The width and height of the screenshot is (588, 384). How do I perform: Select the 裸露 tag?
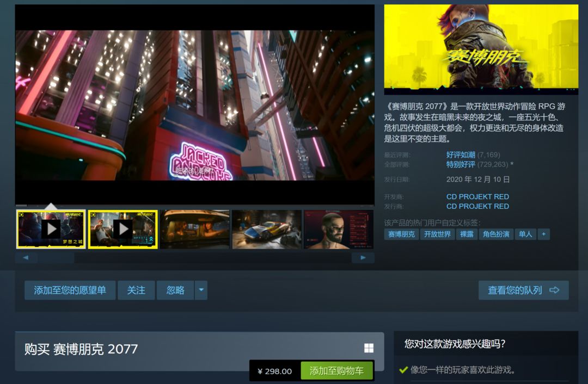(x=467, y=234)
